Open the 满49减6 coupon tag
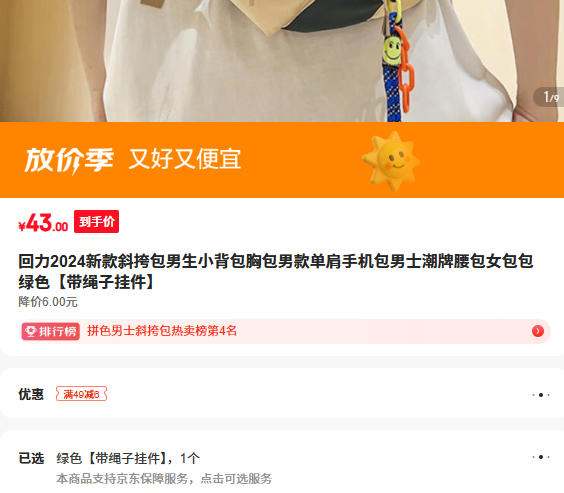This screenshot has height=493, width=564. (81, 394)
